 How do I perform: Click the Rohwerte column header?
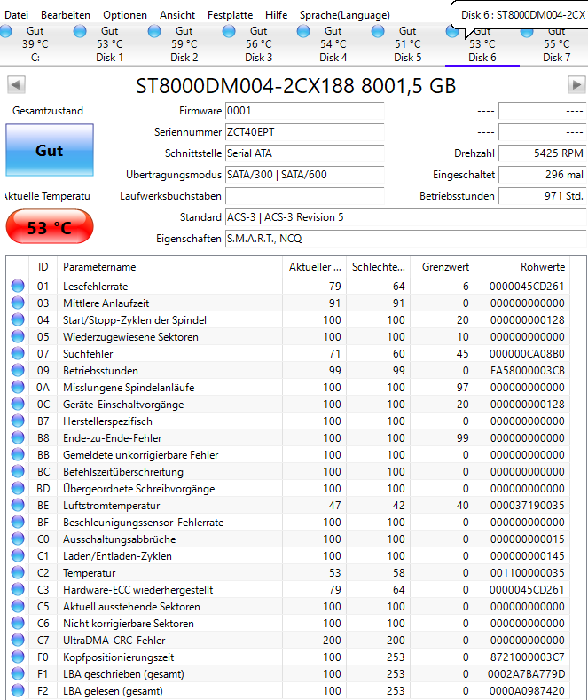522,267
